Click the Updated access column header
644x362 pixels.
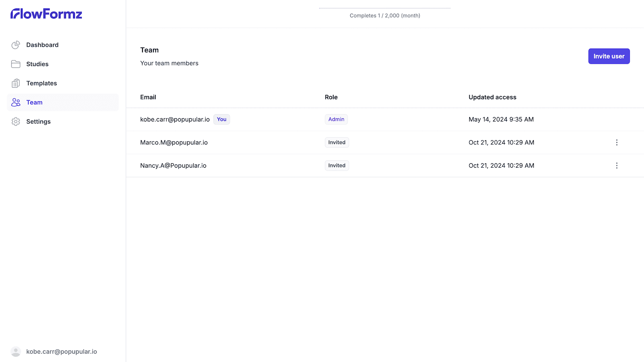(x=492, y=97)
